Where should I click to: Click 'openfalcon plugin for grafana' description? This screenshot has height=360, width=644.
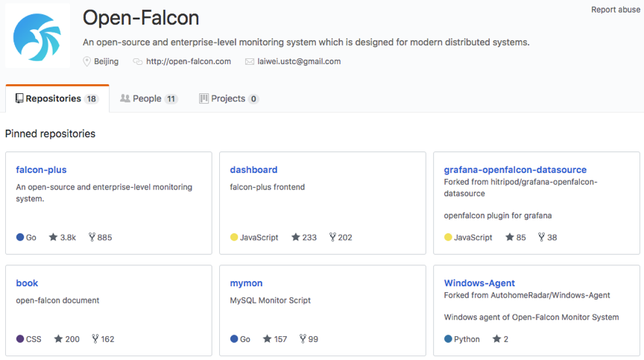tap(498, 215)
